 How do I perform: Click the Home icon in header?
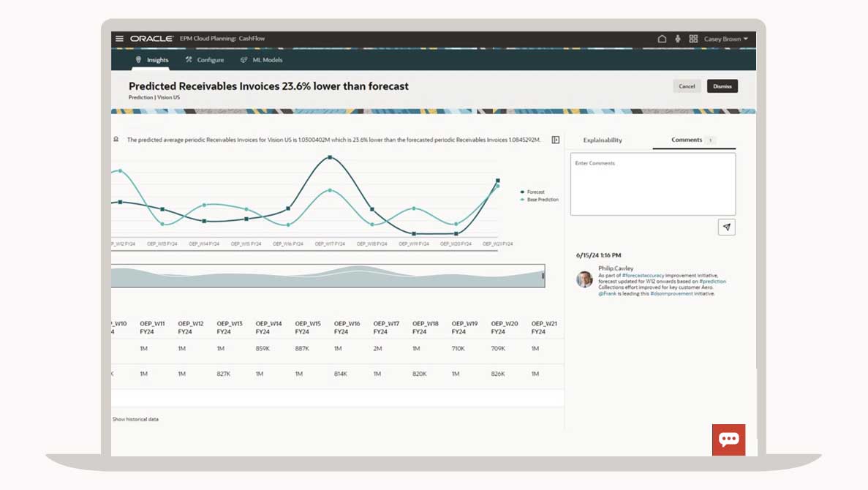[x=662, y=39]
